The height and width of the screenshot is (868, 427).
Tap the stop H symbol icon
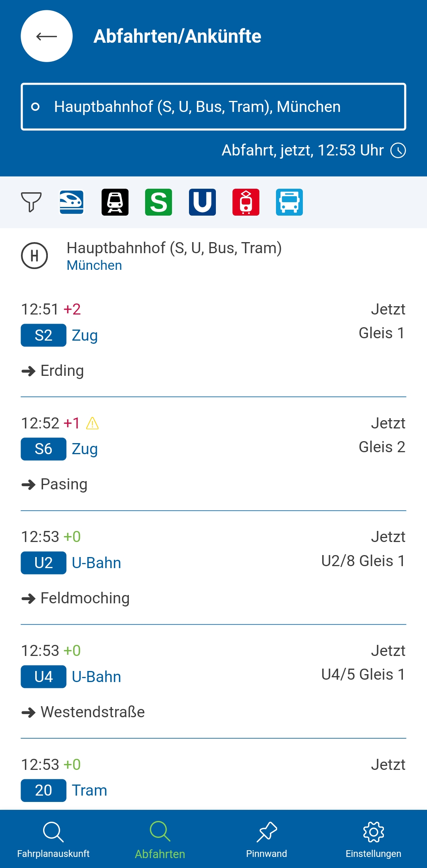coord(34,256)
